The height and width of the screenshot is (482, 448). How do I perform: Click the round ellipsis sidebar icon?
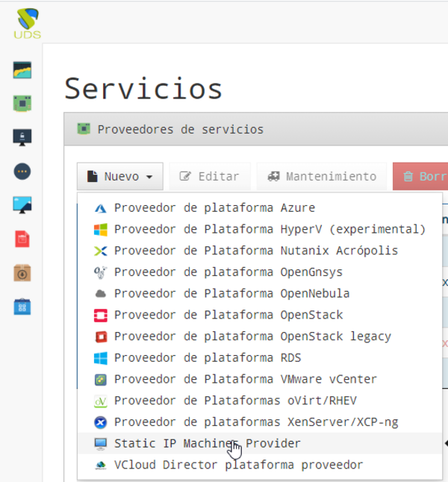[x=22, y=171]
